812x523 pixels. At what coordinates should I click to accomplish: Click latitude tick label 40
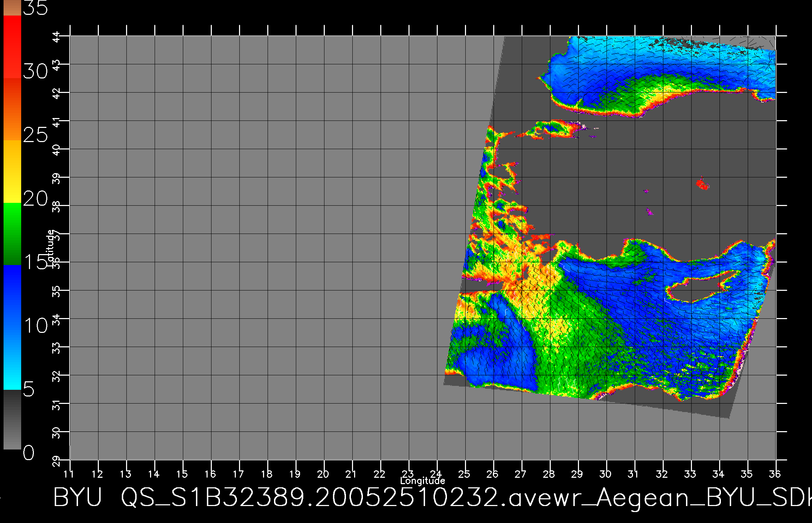click(56, 151)
